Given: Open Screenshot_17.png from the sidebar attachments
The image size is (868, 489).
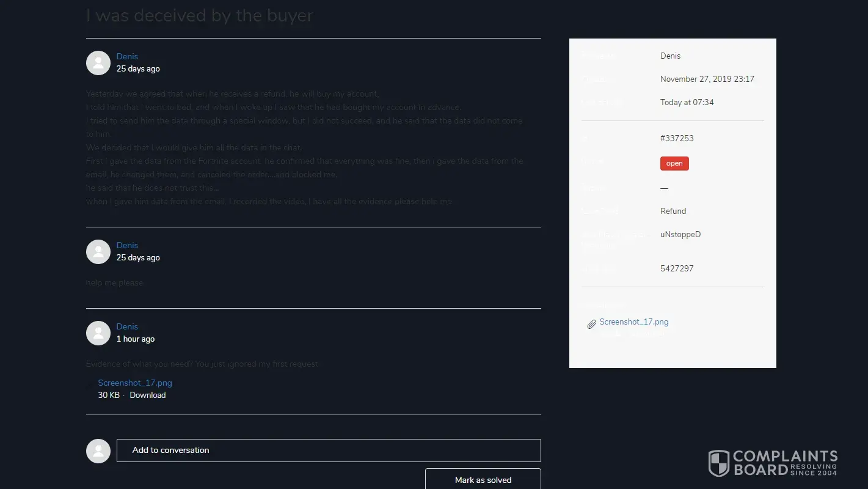Looking at the screenshot, I should 633,322.
